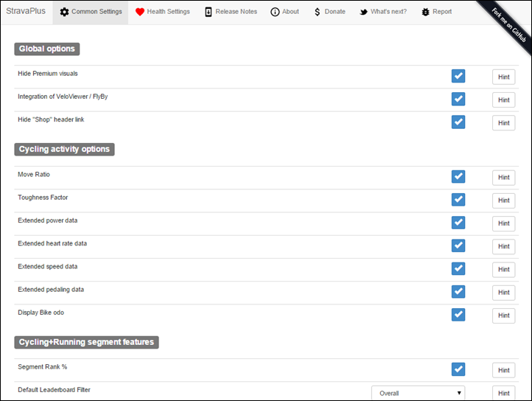
Task: Open the Common Settings tab
Action: (91, 13)
